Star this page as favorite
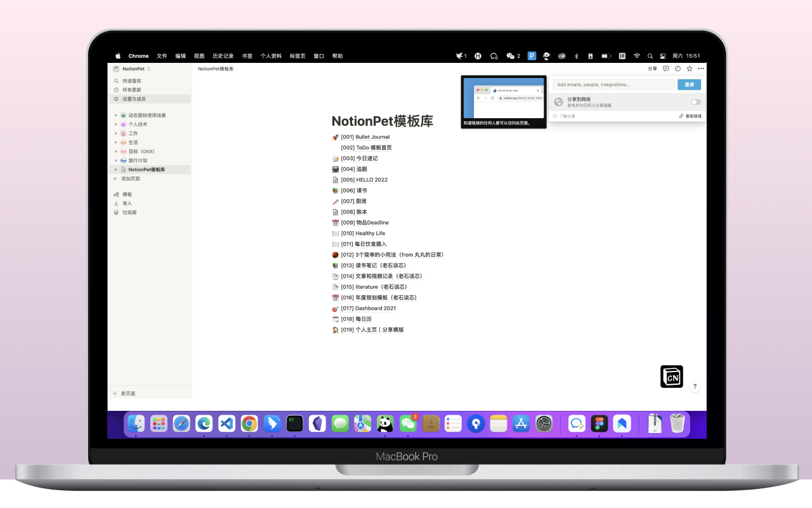 tap(690, 69)
